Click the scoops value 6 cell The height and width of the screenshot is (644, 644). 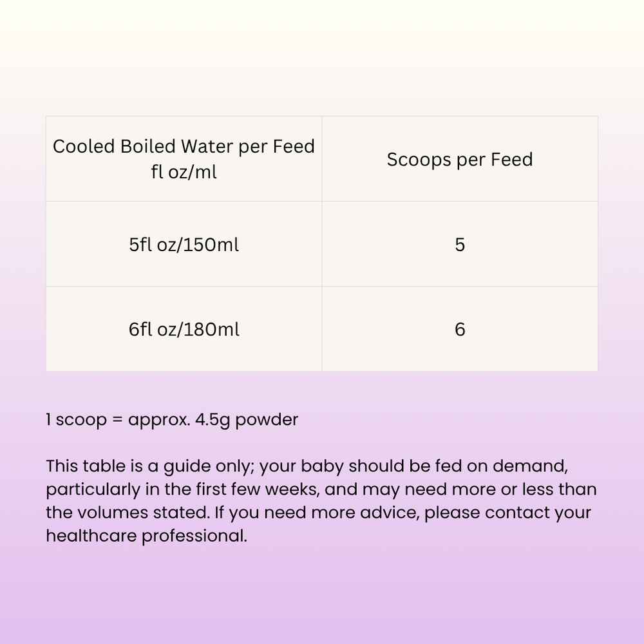pyautogui.click(x=460, y=329)
